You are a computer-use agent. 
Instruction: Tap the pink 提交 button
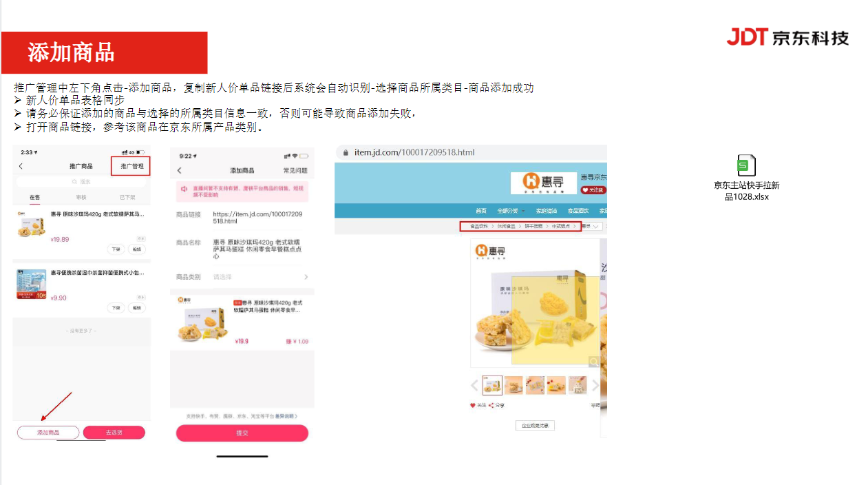242,433
